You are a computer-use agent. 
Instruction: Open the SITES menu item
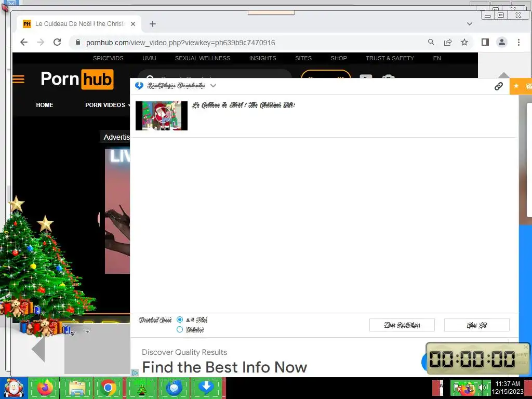tap(303, 58)
